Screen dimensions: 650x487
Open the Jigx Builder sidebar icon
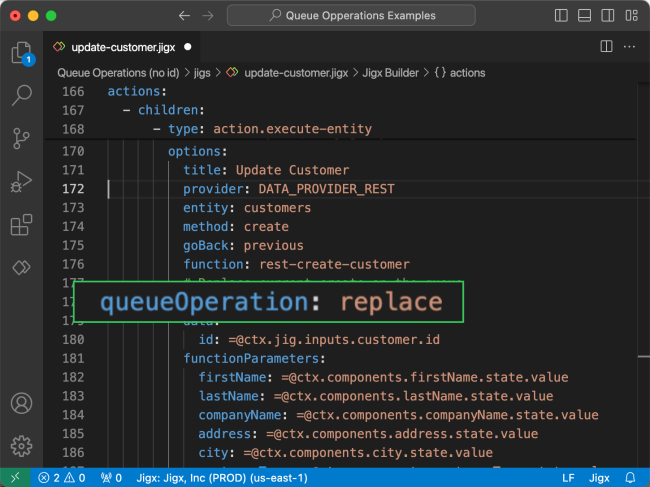[x=21, y=268]
